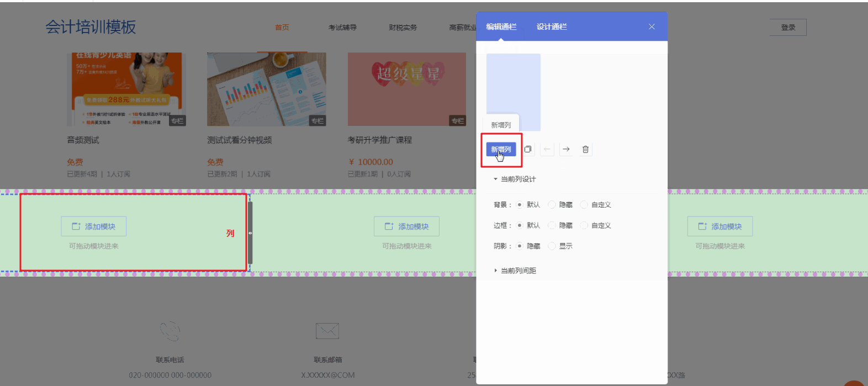The image size is (868, 386).
Task: Click 已更新4期 | 1人订阅 text
Action: [x=99, y=174]
